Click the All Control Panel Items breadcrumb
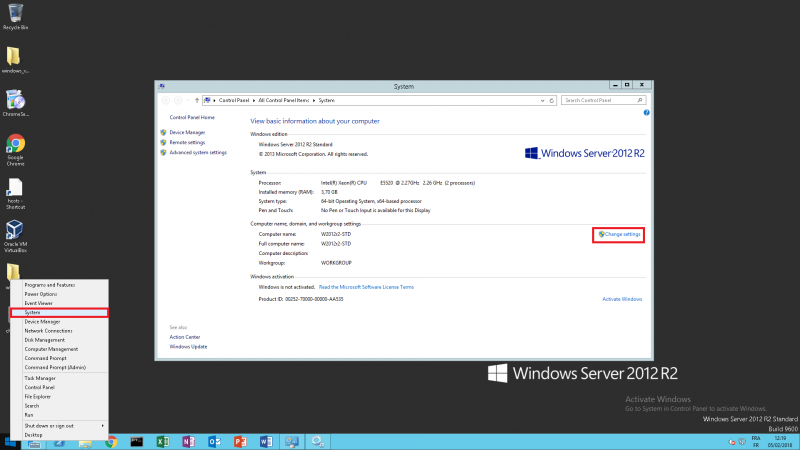800x450 pixels. coord(284,101)
